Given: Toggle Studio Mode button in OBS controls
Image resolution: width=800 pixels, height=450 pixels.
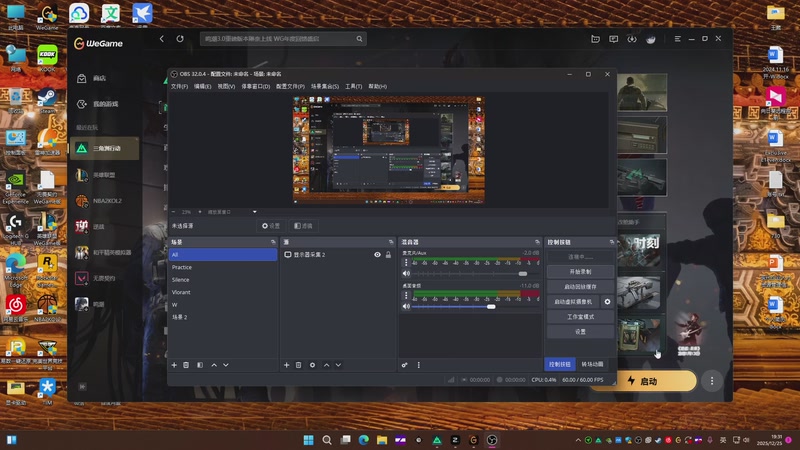Looking at the screenshot, I should (x=581, y=317).
